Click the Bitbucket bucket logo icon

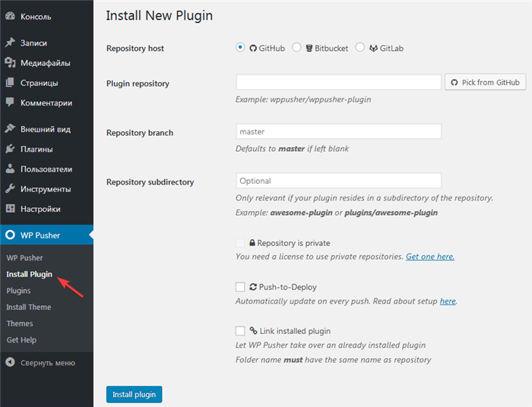tap(309, 49)
